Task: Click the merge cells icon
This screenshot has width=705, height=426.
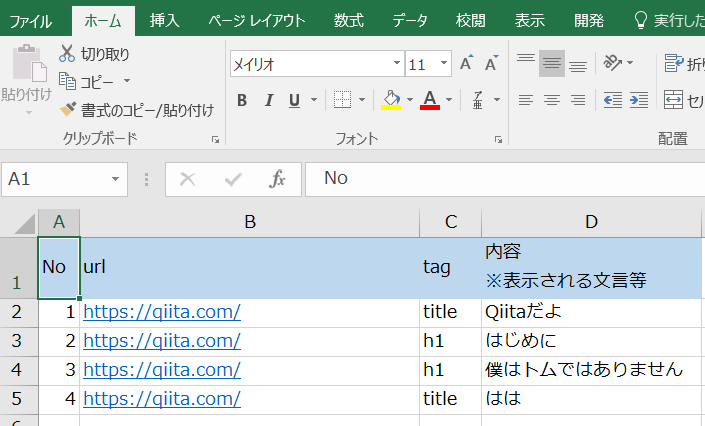Action: click(673, 100)
